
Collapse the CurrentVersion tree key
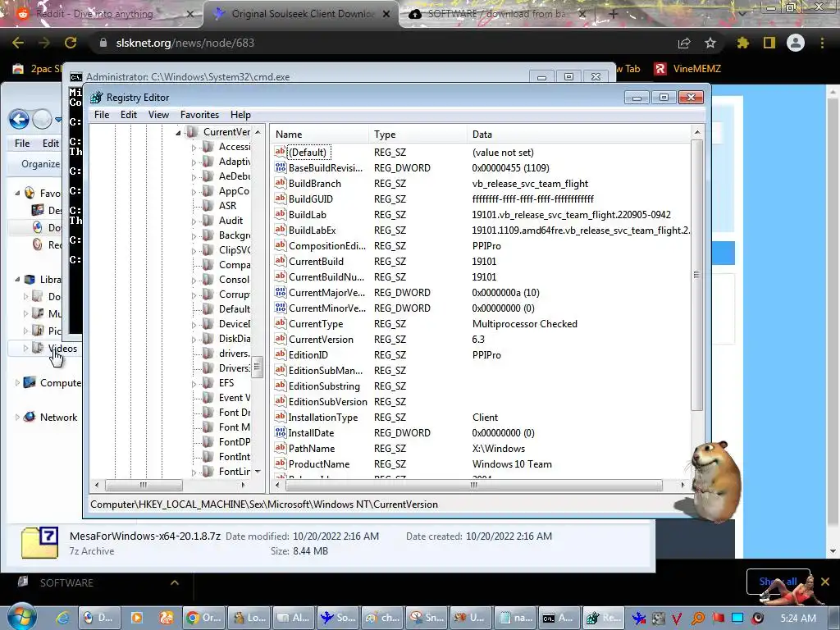click(178, 132)
